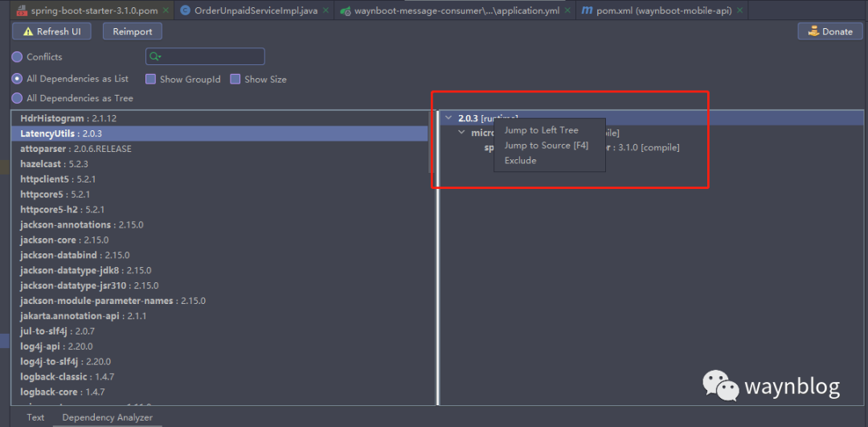Collapse the 2.0.3 [runtime] tree node
This screenshot has height=427, width=868.
448,118
